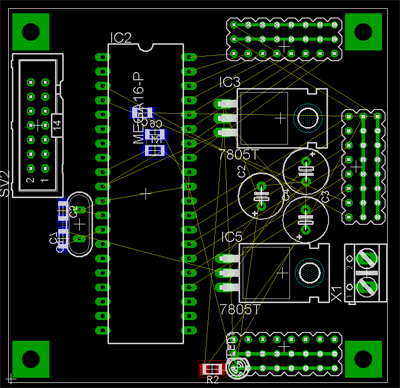Select the LED component next to R2
The height and width of the screenshot is (388, 400).
click(x=238, y=367)
